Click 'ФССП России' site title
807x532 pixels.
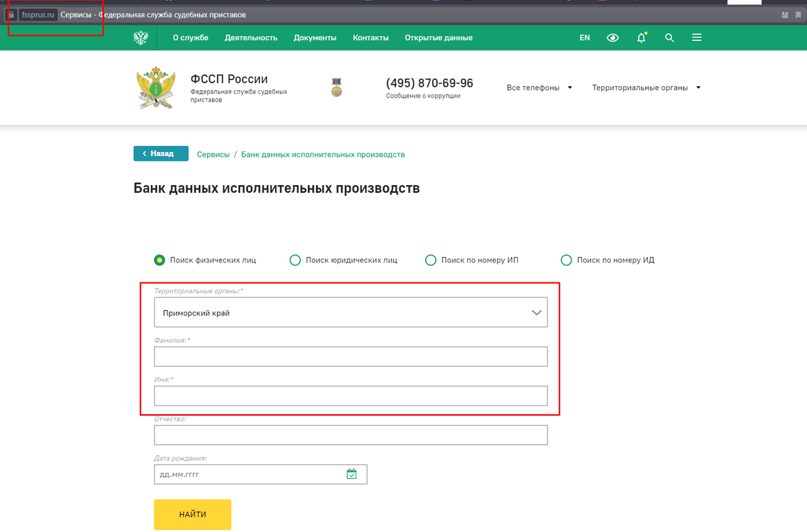(229, 79)
